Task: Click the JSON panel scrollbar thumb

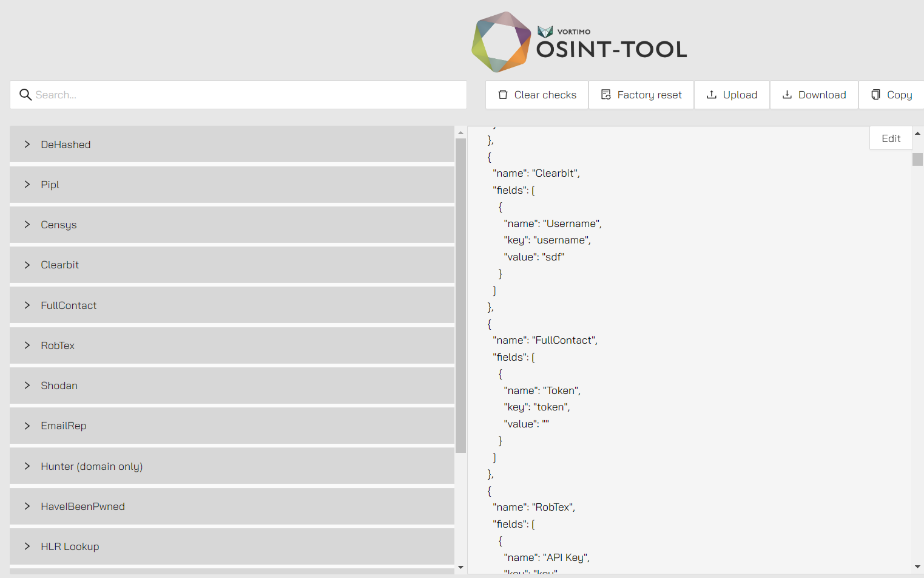Action: click(x=917, y=159)
